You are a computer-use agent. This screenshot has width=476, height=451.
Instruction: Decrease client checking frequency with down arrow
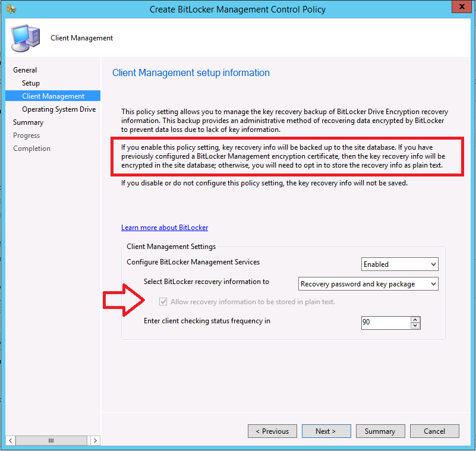[x=415, y=326]
